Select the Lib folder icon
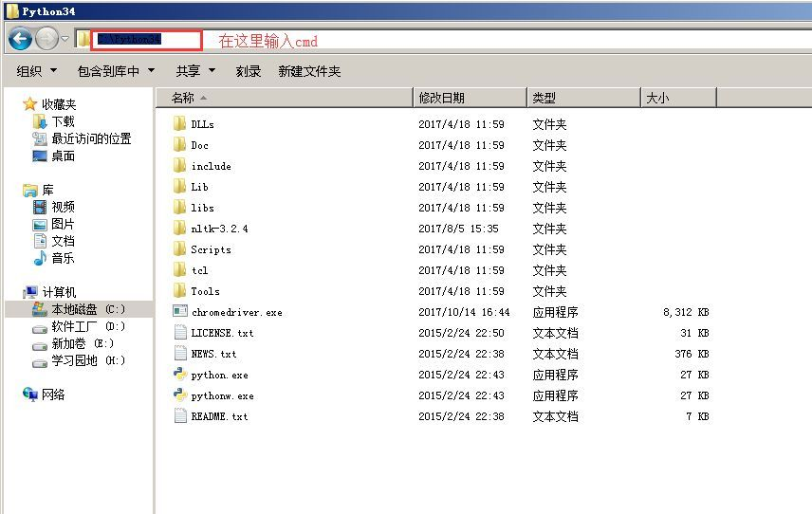 [x=179, y=186]
